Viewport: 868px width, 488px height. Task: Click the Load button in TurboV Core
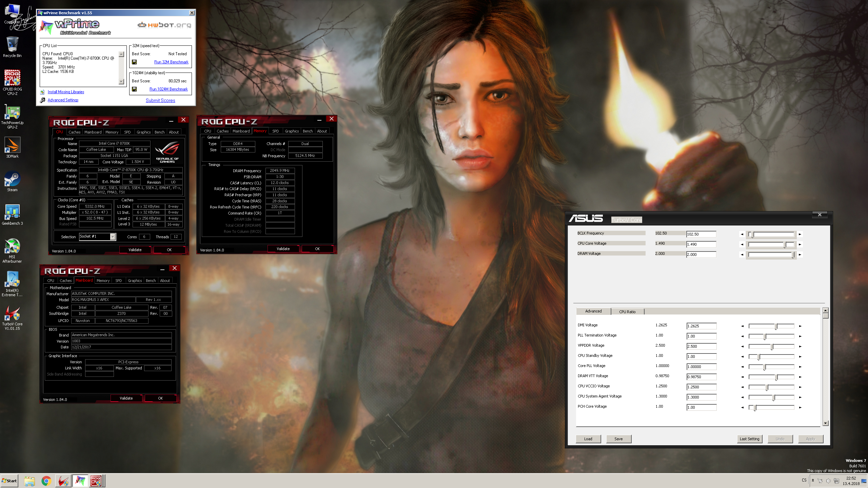(x=588, y=439)
